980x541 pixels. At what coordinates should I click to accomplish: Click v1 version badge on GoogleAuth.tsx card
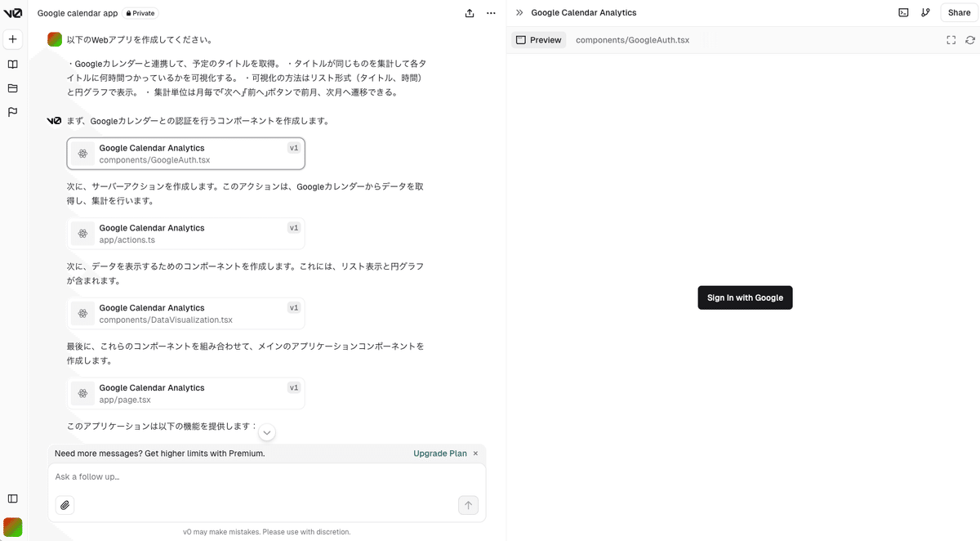point(294,148)
